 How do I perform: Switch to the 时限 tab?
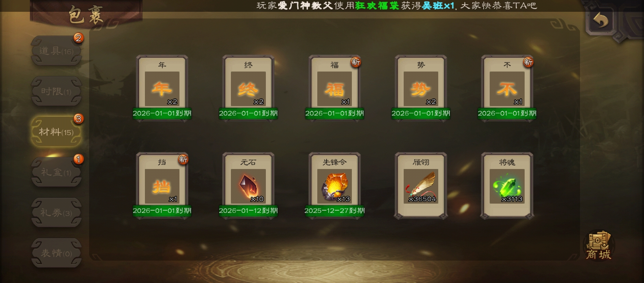point(56,91)
